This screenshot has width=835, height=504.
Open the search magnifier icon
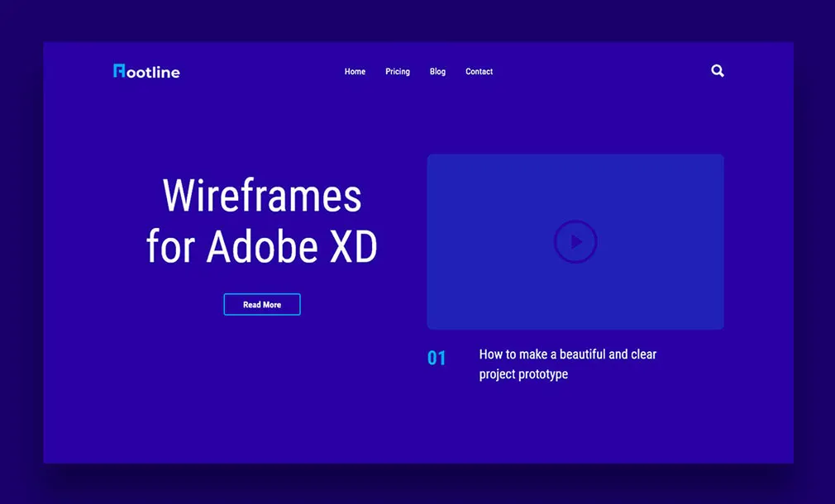click(x=718, y=71)
